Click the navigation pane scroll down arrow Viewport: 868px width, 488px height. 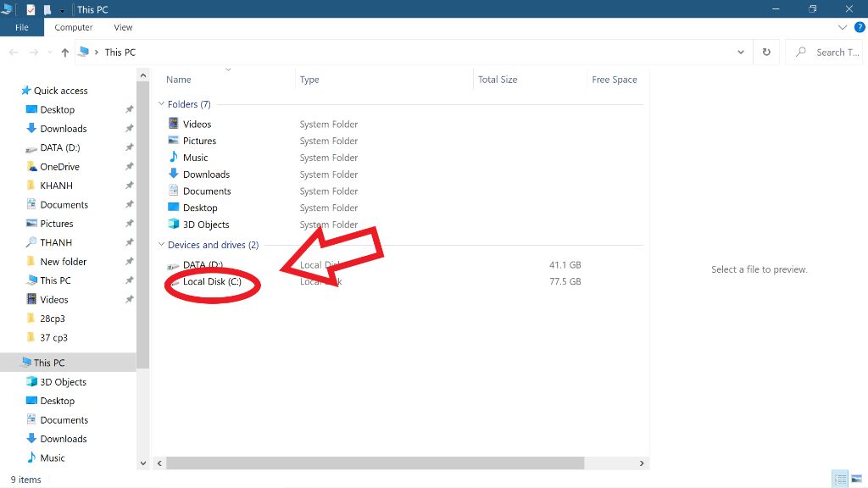(x=142, y=463)
